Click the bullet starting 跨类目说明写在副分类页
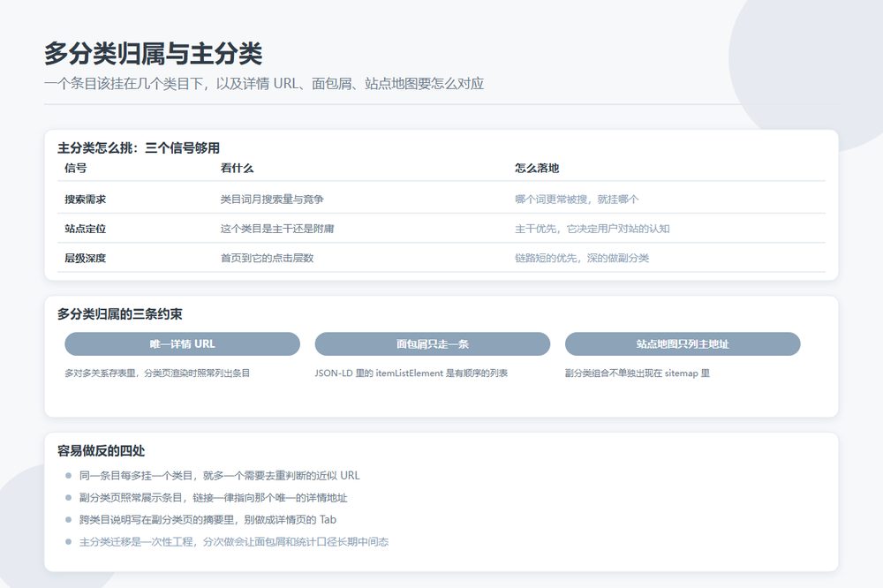This screenshot has width=883, height=588. tap(208, 520)
